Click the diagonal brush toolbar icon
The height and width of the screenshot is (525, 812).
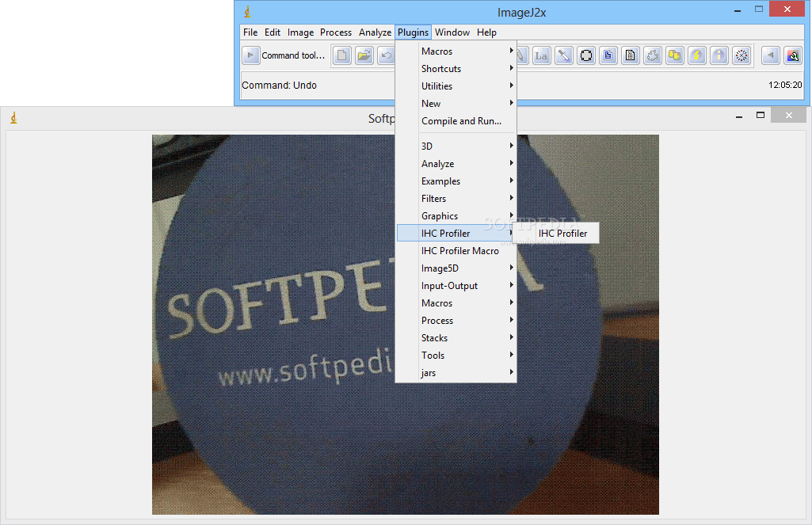564,55
